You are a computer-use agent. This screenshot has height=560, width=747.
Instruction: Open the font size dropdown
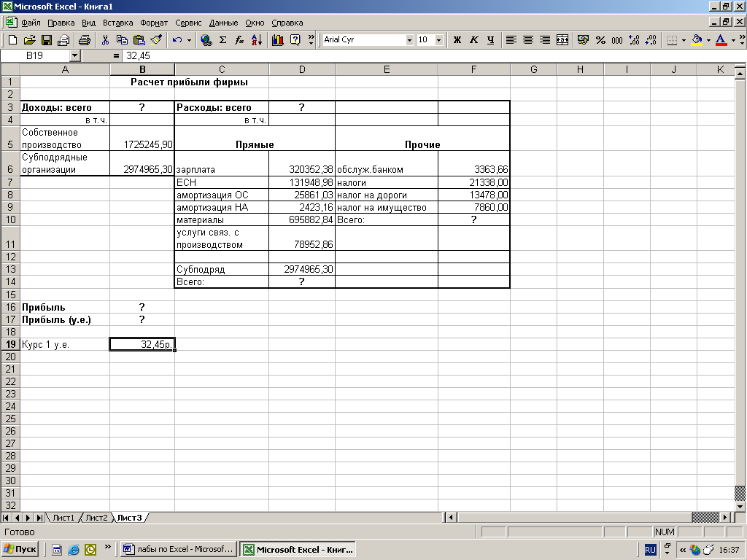click(x=438, y=40)
